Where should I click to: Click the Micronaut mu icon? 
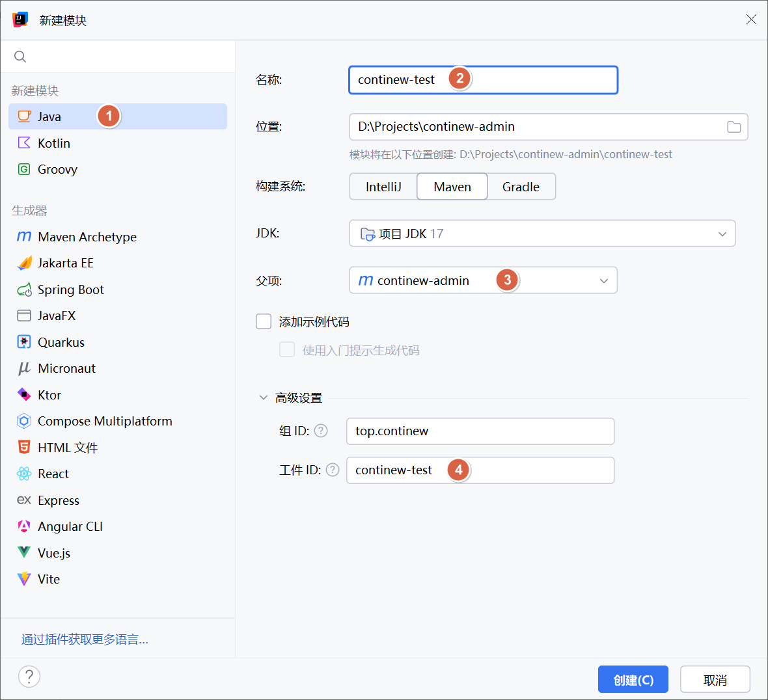tap(24, 369)
